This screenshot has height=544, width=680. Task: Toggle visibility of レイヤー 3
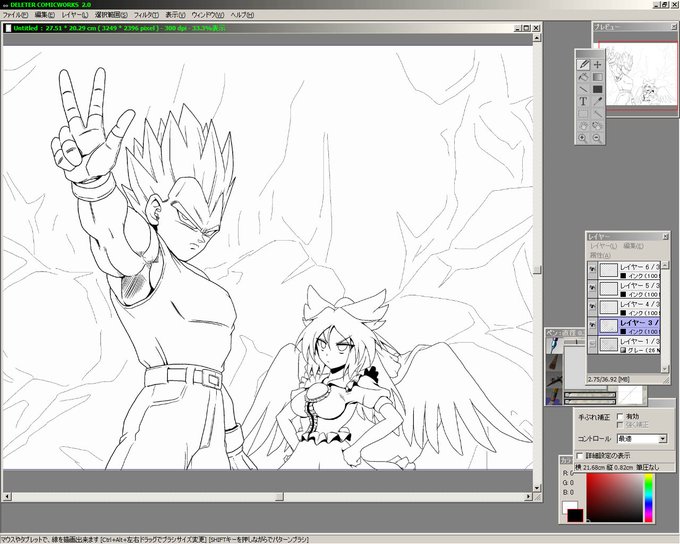(x=592, y=325)
